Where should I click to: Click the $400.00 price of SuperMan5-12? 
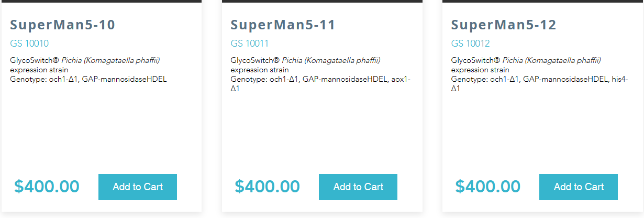pyautogui.click(x=487, y=187)
